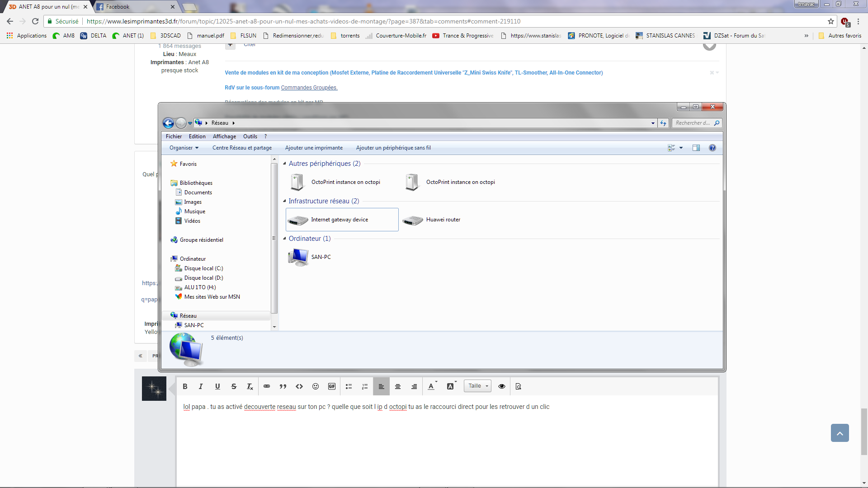Expand the Organiser dropdown menu
The height and width of the screenshot is (488, 868).
coord(184,148)
